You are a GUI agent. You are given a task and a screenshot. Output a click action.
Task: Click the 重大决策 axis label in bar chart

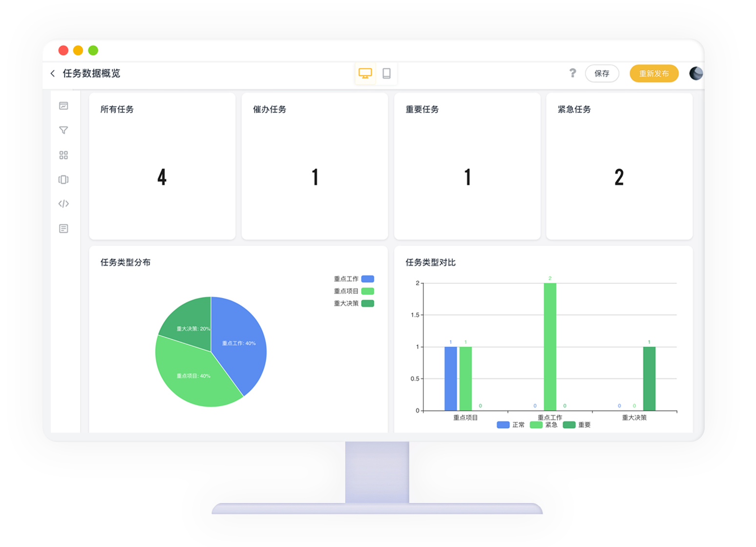tap(634, 418)
